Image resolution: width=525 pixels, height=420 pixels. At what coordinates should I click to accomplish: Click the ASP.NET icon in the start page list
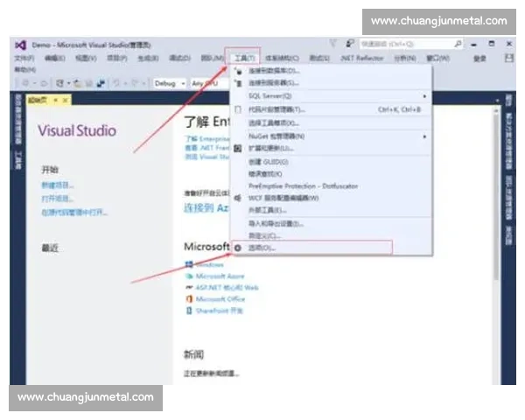[189, 287]
